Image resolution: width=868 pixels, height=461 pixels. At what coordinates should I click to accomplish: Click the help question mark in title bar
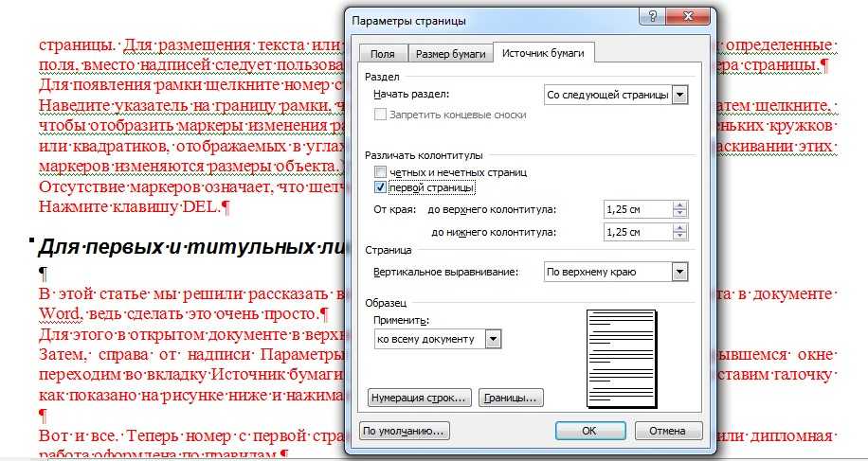pyautogui.click(x=653, y=19)
